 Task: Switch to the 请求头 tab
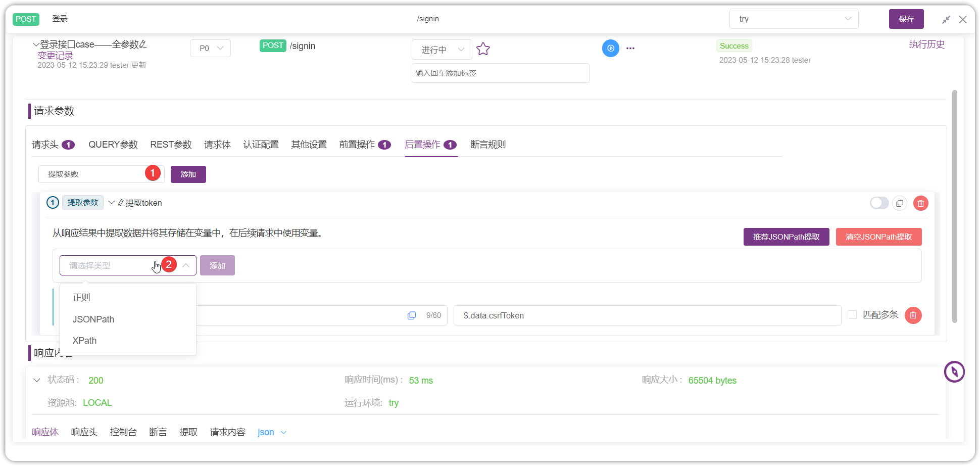[53, 145]
